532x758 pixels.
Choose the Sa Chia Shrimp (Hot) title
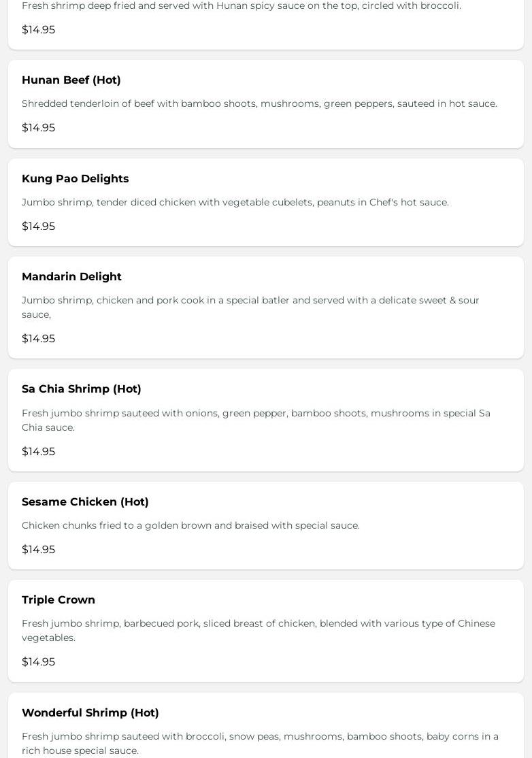tap(82, 389)
